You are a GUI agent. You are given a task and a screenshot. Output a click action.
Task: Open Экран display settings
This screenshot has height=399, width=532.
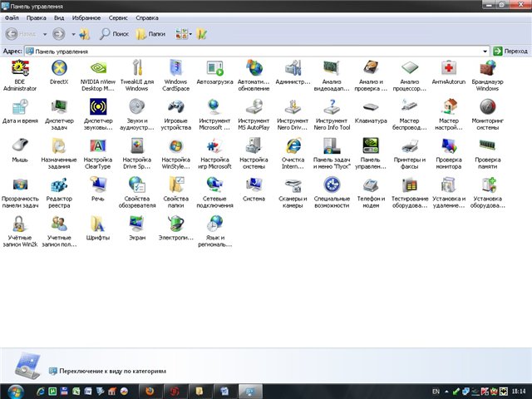pyautogui.click(x=136, y=229)
